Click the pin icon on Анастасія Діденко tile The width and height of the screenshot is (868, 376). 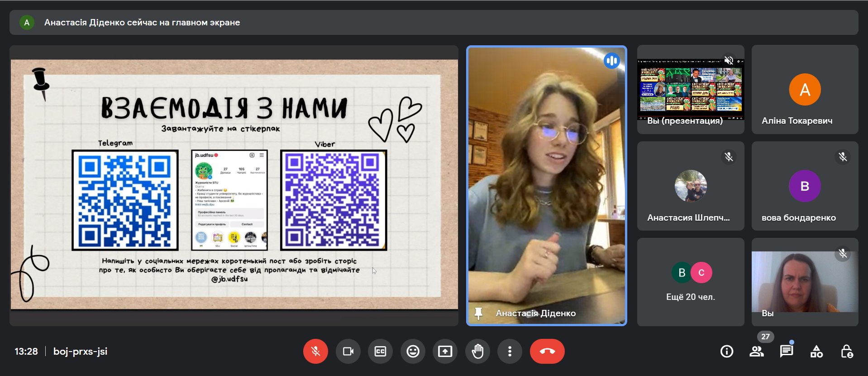(478, 313)
